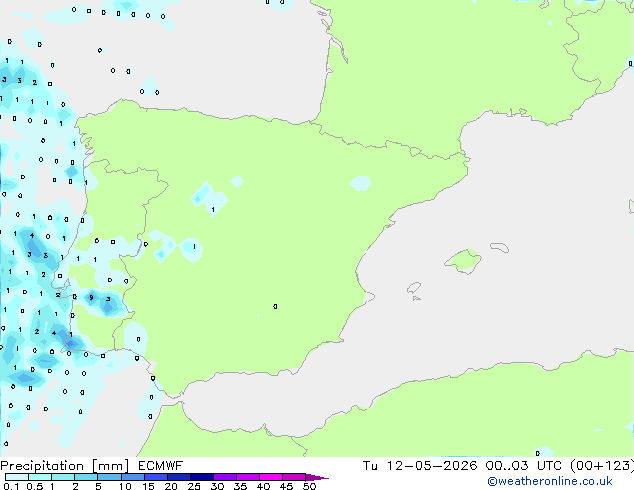634x490 pixels.
Task: Click the '(00+123)' forecast step text
Action: coord(602,466)
